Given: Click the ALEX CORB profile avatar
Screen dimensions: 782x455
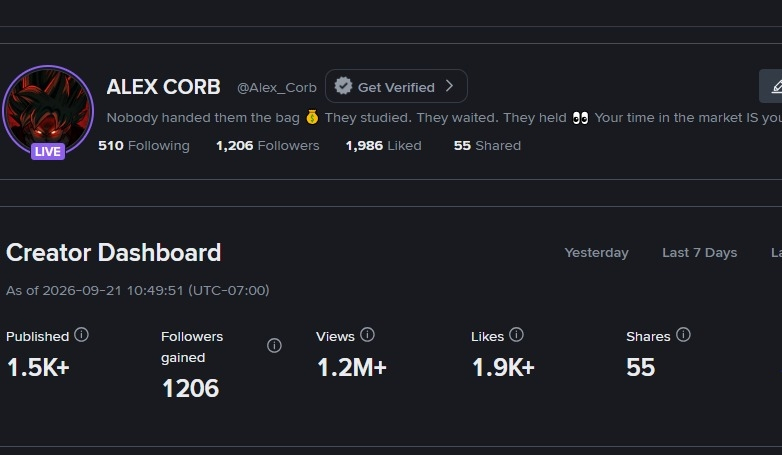Looking at the screenshot, I should 48,111.
